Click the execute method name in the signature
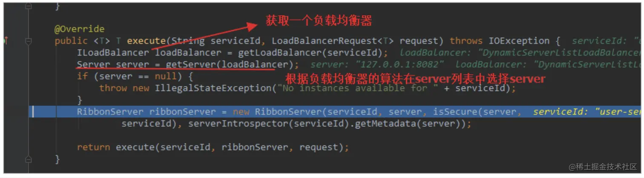The height and width of the screenshot is (178, 644). (x=146, y=41)
